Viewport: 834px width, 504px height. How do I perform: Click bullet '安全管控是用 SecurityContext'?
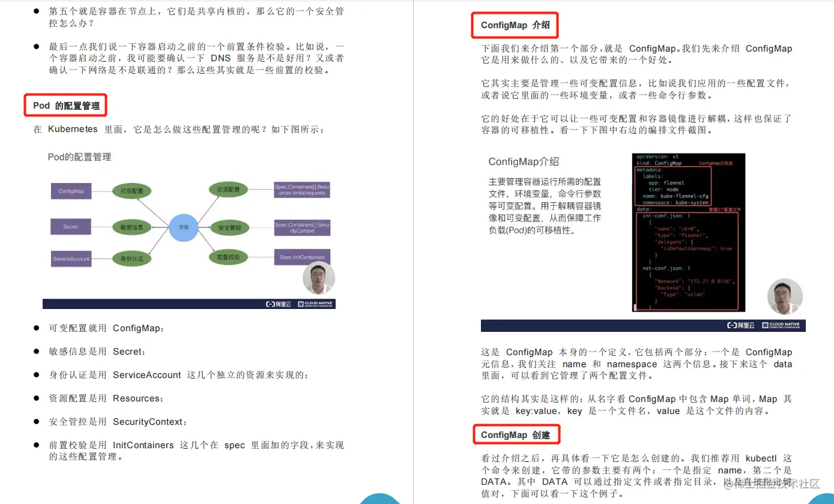[118, 422]
